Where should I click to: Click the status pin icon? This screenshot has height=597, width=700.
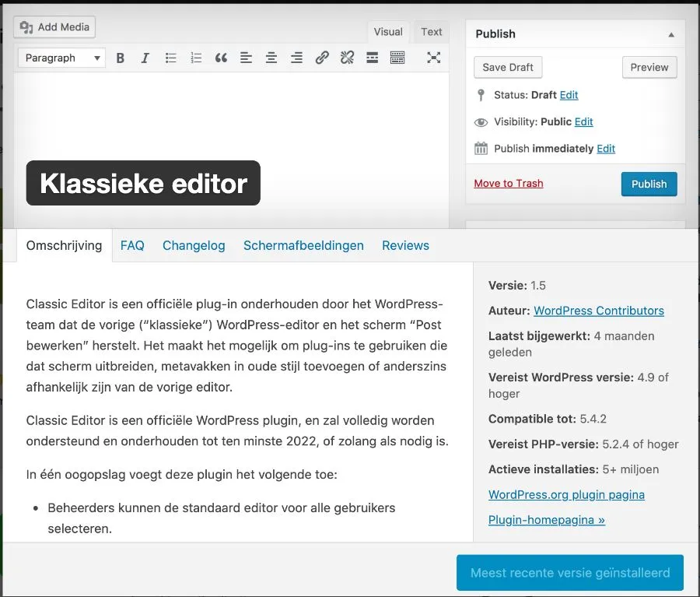pyautogui.click(x=481, y=95)
